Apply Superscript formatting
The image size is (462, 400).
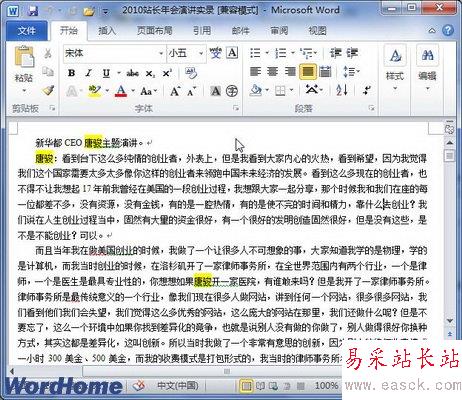167,73
